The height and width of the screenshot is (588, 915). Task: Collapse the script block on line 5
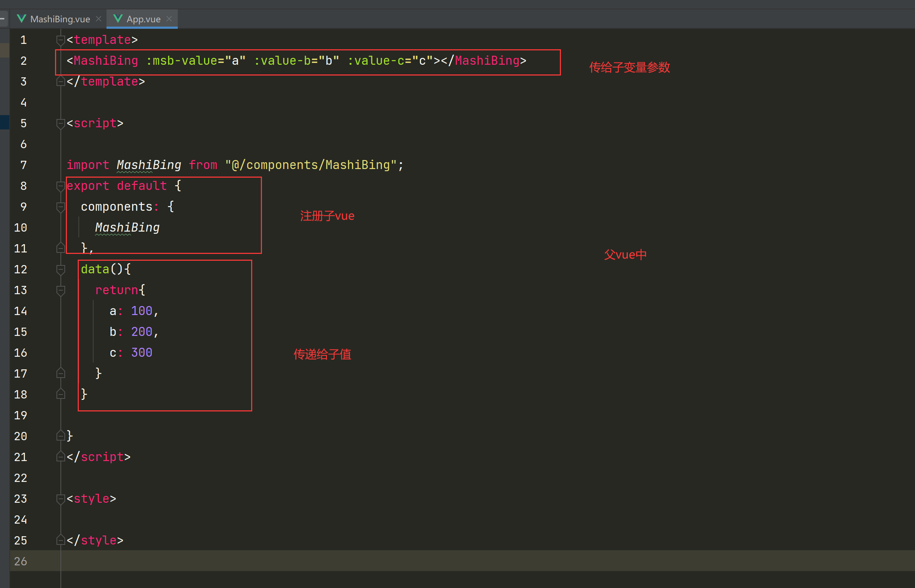pos(61,123)
